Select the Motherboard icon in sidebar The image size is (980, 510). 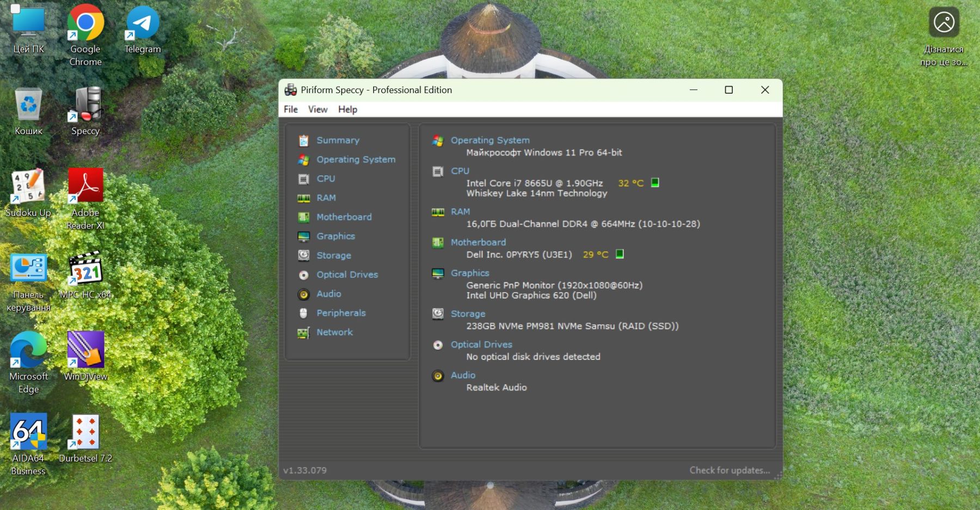303,217
